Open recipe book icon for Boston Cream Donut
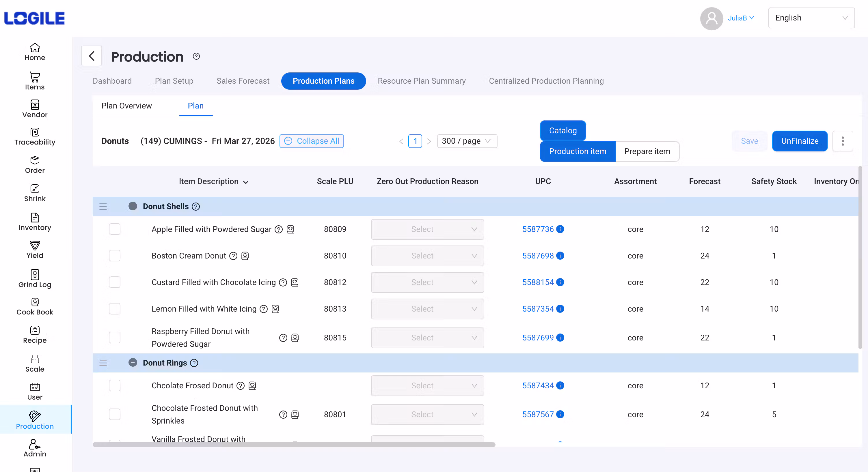 tap(245, 256)
